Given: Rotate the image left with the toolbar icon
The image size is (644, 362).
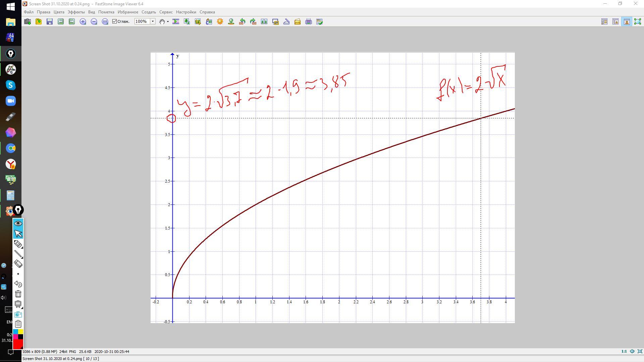Looking at the screenshot, I should click(x=242, y=22).
